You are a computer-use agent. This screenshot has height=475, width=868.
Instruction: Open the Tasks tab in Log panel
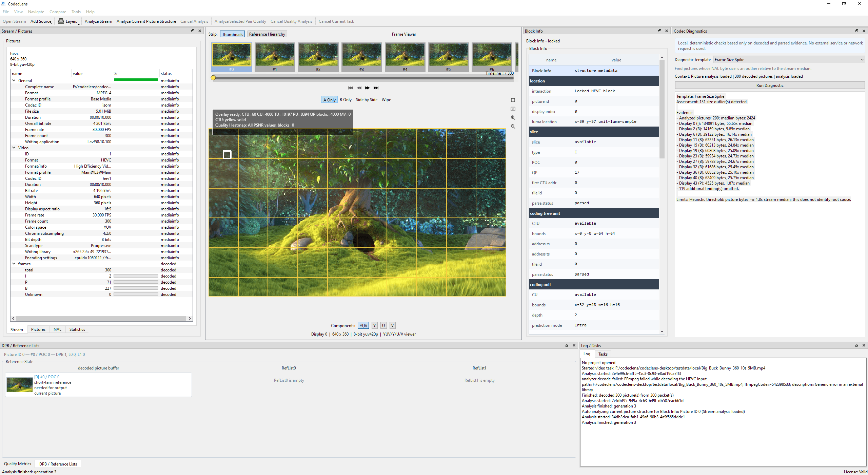(x=603, y=354)
